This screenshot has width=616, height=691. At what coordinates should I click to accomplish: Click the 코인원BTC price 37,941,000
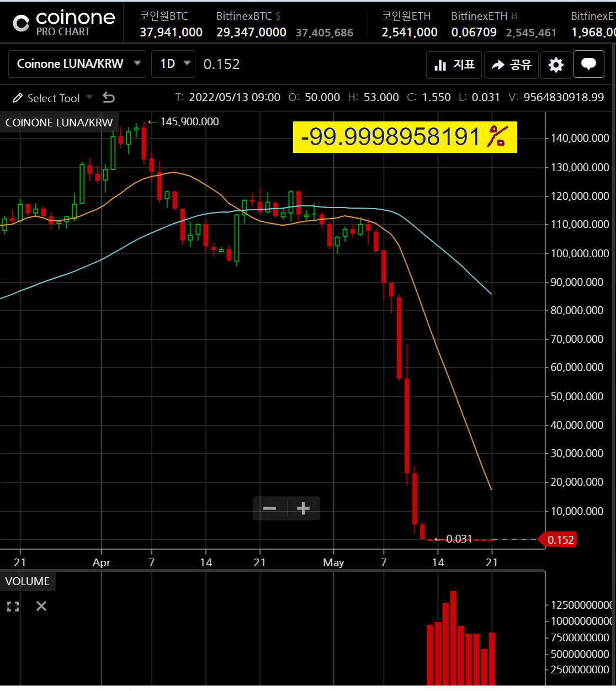(x=171, y=33)
